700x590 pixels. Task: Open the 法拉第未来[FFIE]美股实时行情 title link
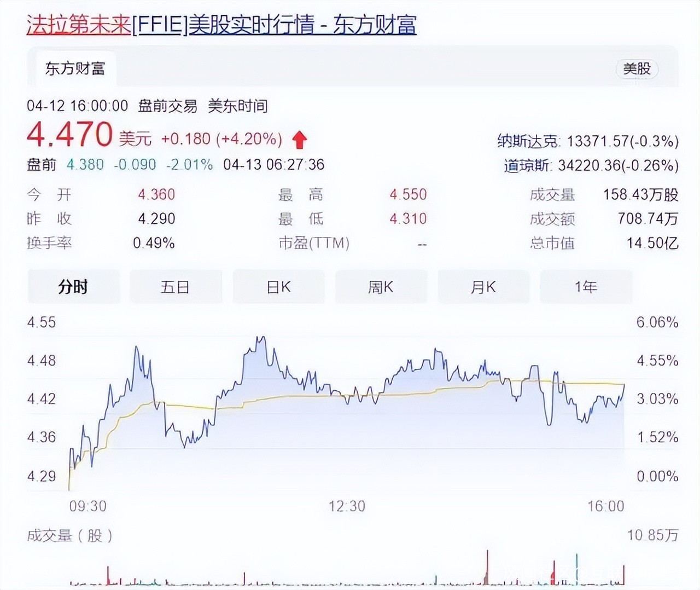221,25
